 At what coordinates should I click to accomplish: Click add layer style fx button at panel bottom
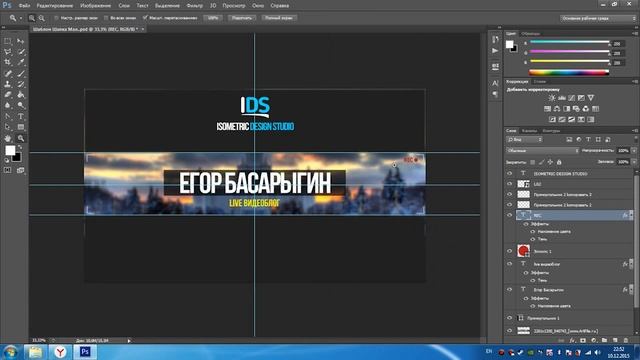click(572, 340)
